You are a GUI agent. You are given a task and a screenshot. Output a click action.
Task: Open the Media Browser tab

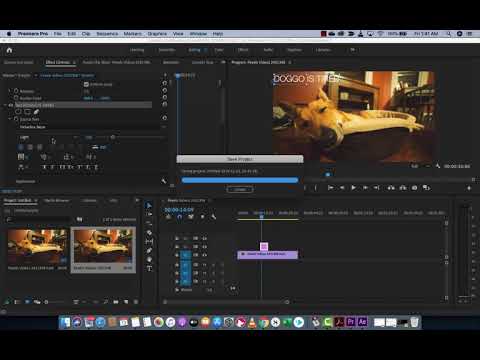[x=57, y=200]
